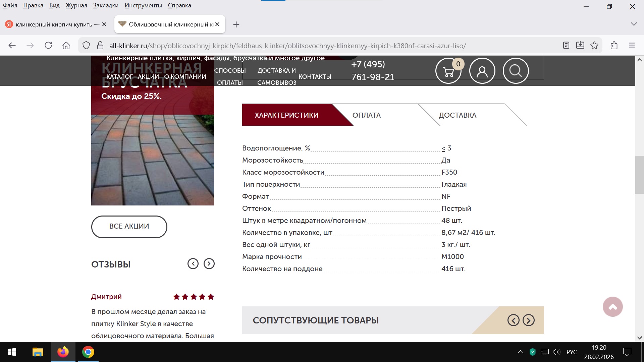Open Firefox extensions puzzle icon
Screen dimensions: 644x362
pyautogui.click(x=614, y=46)
